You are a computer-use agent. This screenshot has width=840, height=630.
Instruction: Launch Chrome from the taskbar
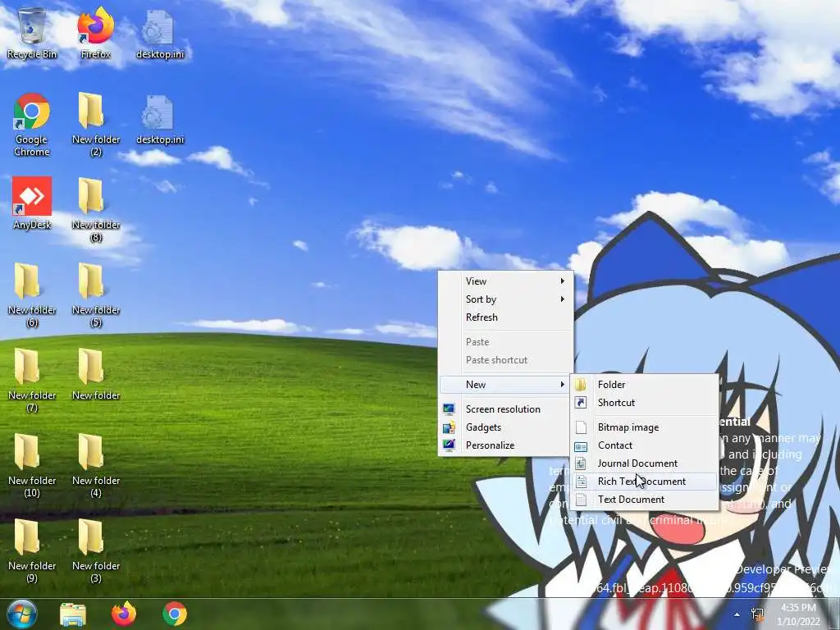[x=175, y=614]
